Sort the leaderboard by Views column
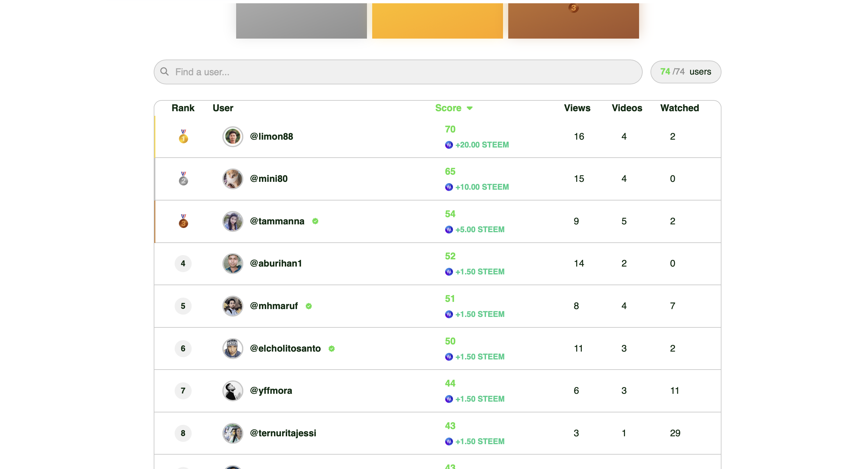The width and height of the screenshot is (868, 469). [x=577, y=108]
